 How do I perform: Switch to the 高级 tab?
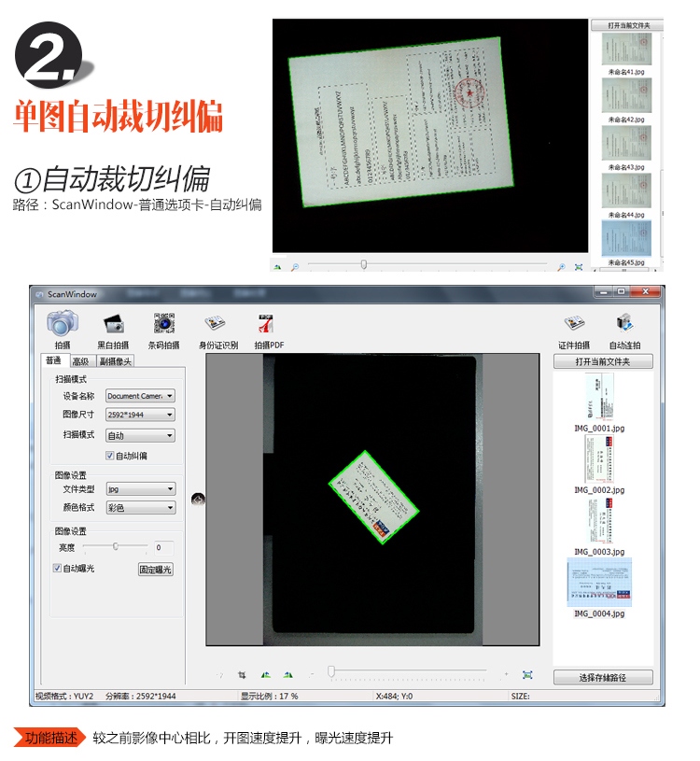80,361
